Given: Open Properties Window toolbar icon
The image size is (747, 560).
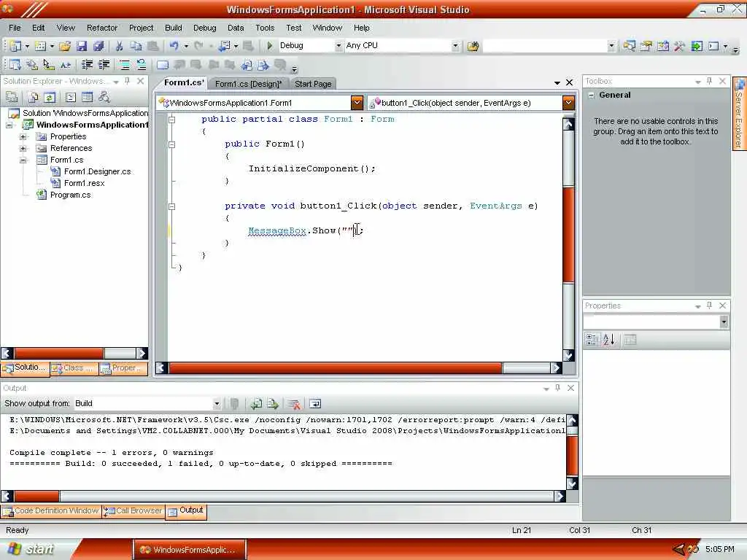Looking at the screenshot, I should (x=646, y=46).
